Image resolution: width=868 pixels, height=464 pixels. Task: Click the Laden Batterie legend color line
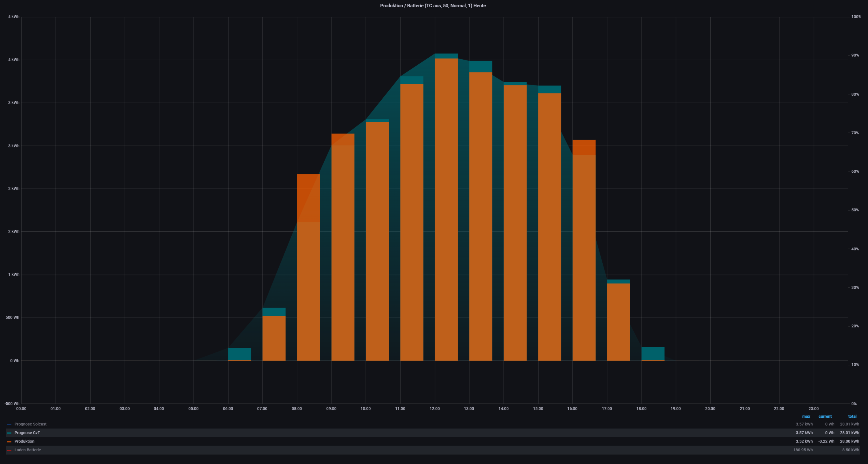[x=9, y=450]
